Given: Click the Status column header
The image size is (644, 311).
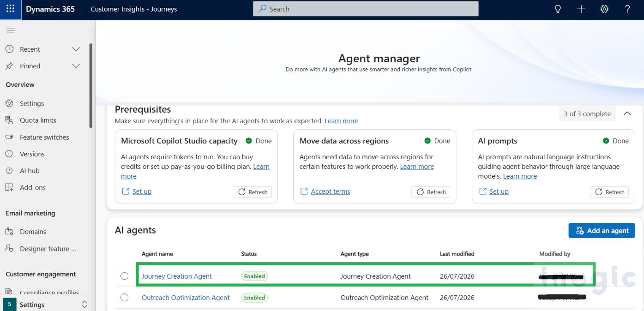Looking at the screenshot, I should [x=249, y=254].
